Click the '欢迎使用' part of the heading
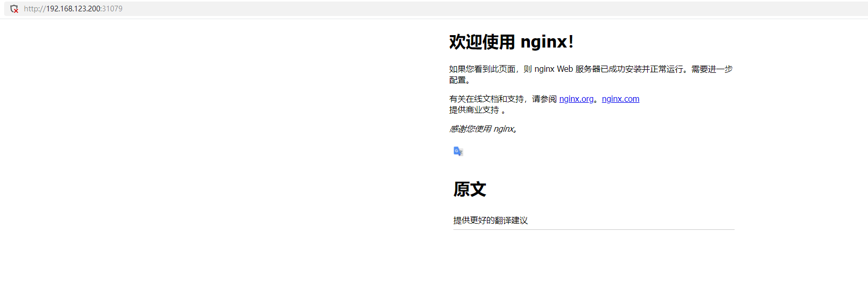The image size is (868, 281). pyautogui.click(x=482, y=42)
